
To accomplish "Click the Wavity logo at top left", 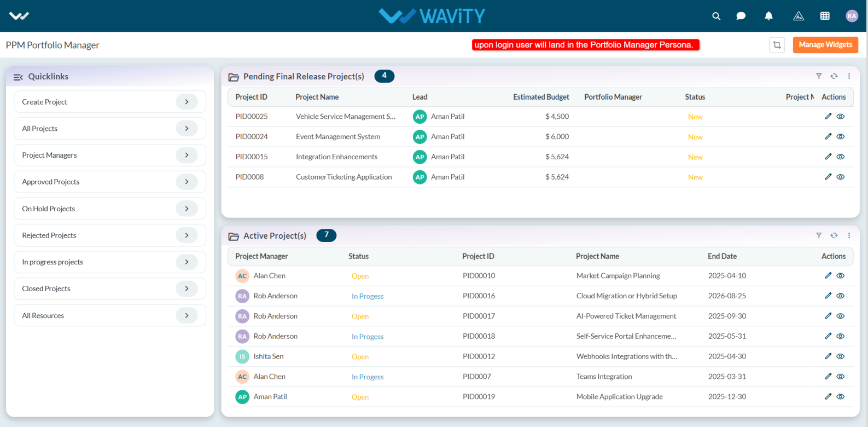I will click(x=19, y=16).
